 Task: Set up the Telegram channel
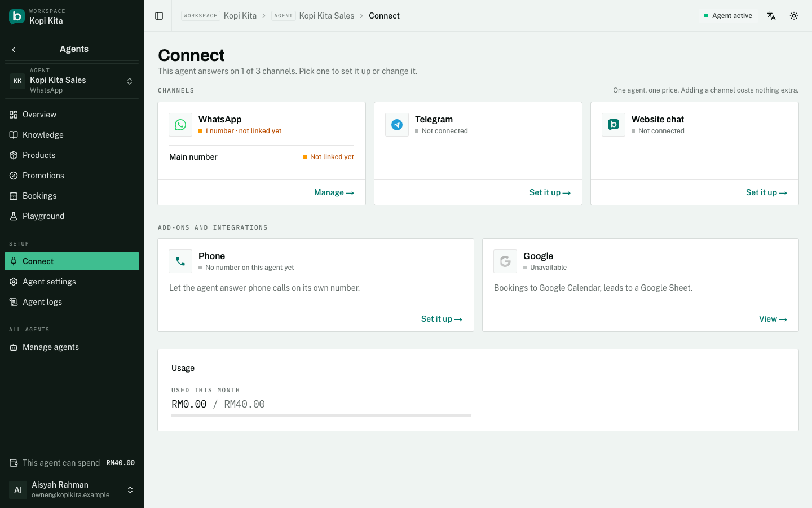(x=550, y=192)
